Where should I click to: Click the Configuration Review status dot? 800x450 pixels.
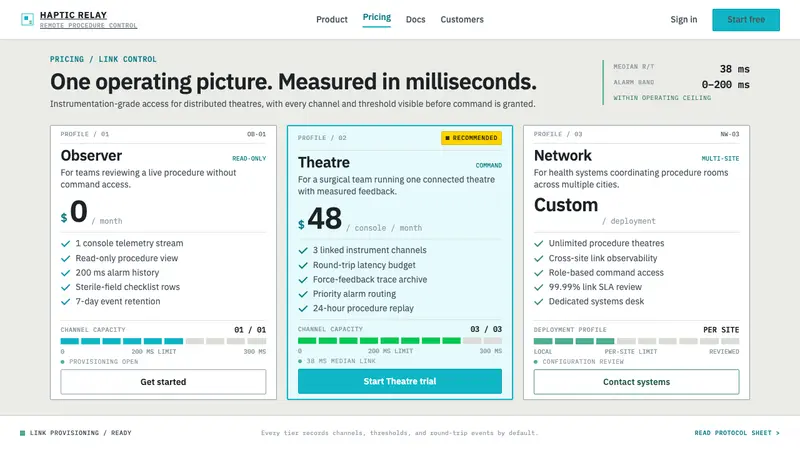tap(536, 362)
